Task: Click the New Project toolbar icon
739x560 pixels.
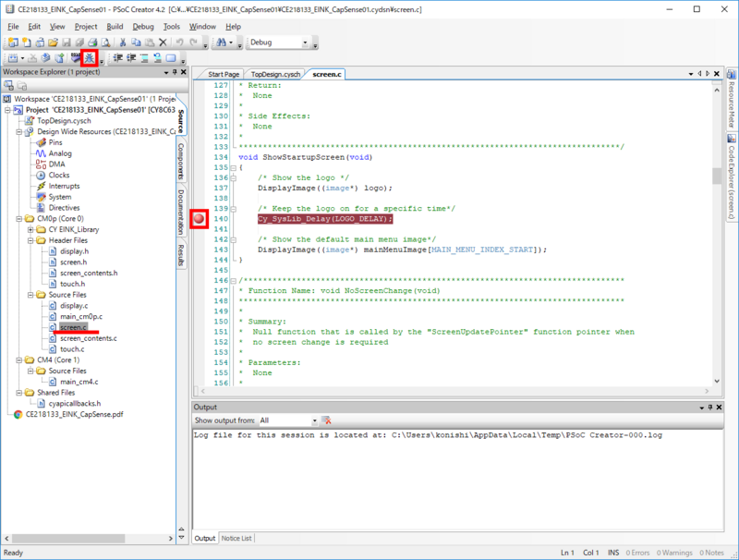Action: tap(13, 43)
